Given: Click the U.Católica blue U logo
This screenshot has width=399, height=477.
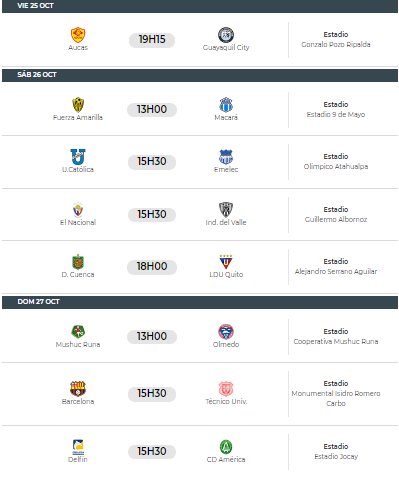Looking at the screenshot, I should coord(78,157).
